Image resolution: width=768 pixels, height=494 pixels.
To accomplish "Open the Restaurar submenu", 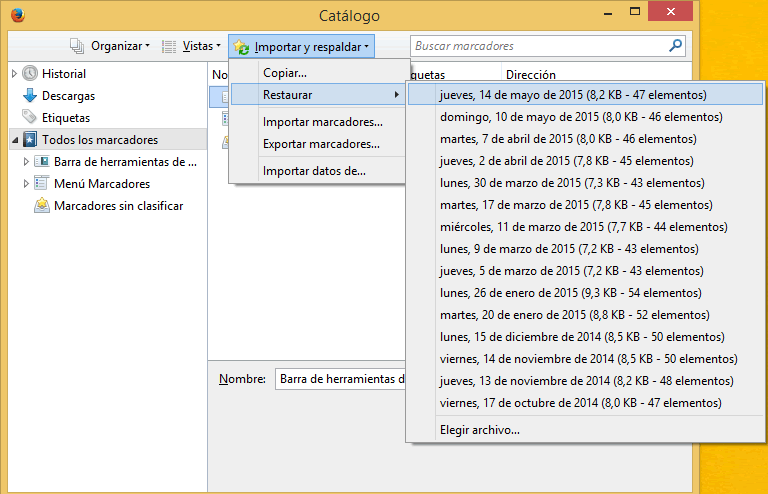I will coord(319,94).
